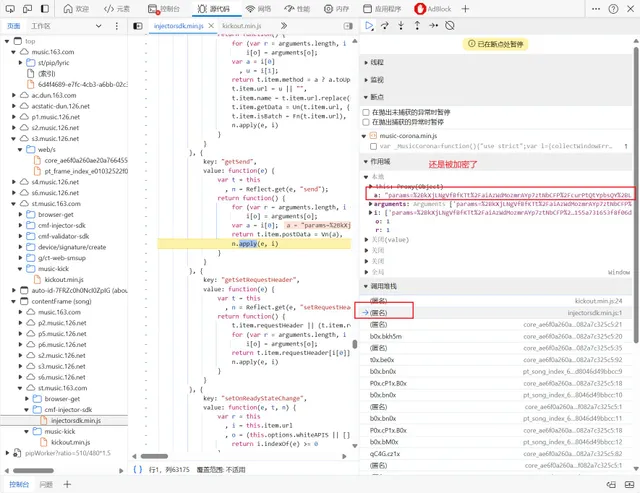
Task: Select call stack frame qC4G.cz1x
Action: point(496,454)
